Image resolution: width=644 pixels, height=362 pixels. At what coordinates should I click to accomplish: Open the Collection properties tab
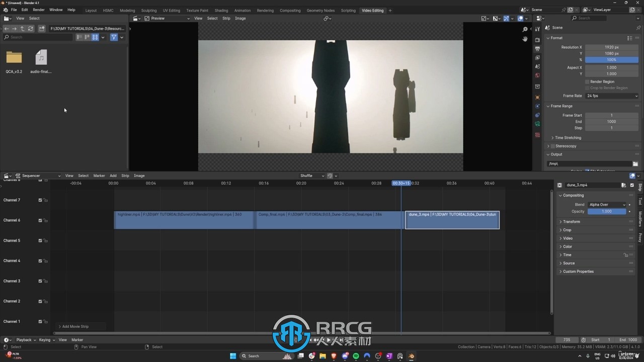point(537,86)
